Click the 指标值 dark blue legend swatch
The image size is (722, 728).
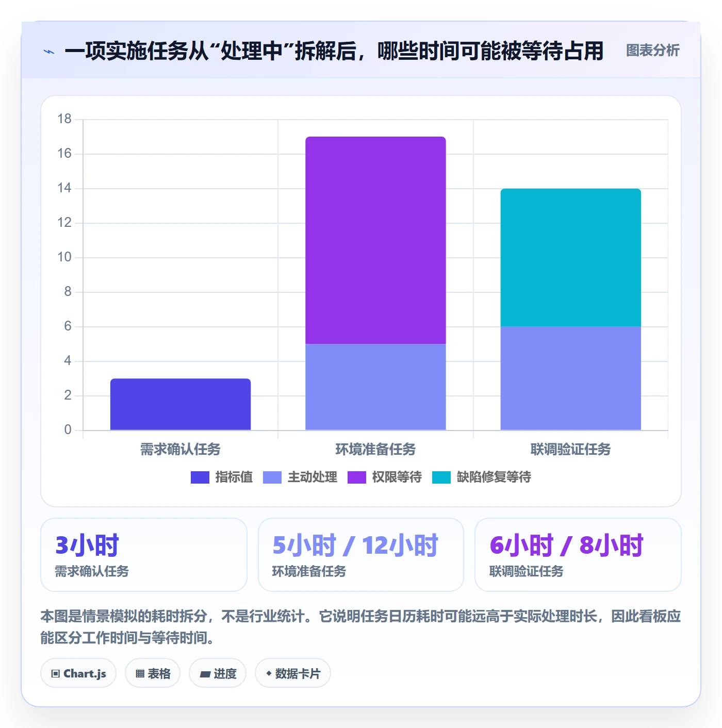click(x=200, y=477)
